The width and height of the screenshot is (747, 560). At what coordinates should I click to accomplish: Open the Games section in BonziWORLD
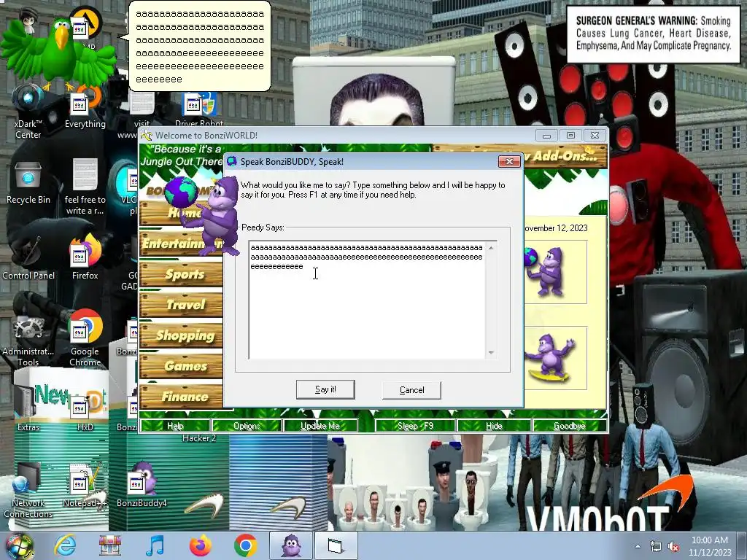[x=182, y=366]
